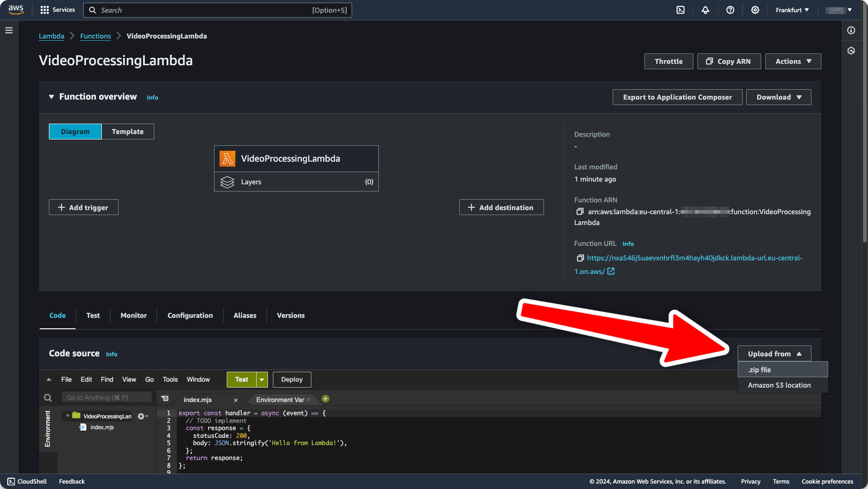Choose .zip file upload option
868x489 pixels.
tap(782, 370)
